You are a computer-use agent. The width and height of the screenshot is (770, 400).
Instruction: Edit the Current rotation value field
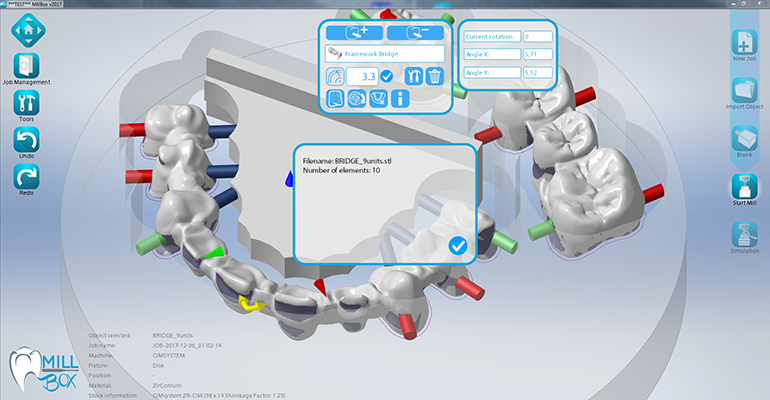(x=538, y=36)
